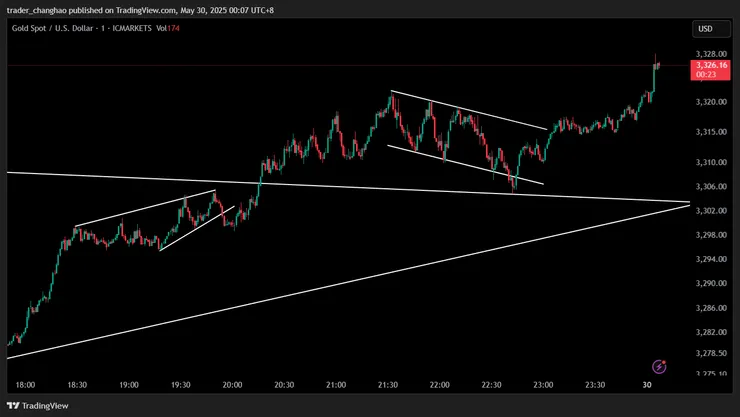Click the 3,294.00 price axis label
The width and height of the screenshot is (740, 417).
tap(711, 259)
